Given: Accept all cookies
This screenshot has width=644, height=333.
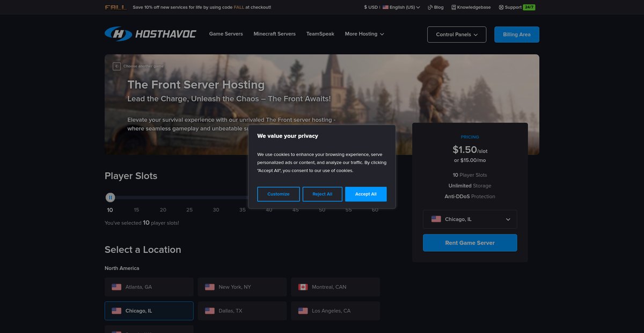Looking at the screenshot, I should click(x=366, y=194).
